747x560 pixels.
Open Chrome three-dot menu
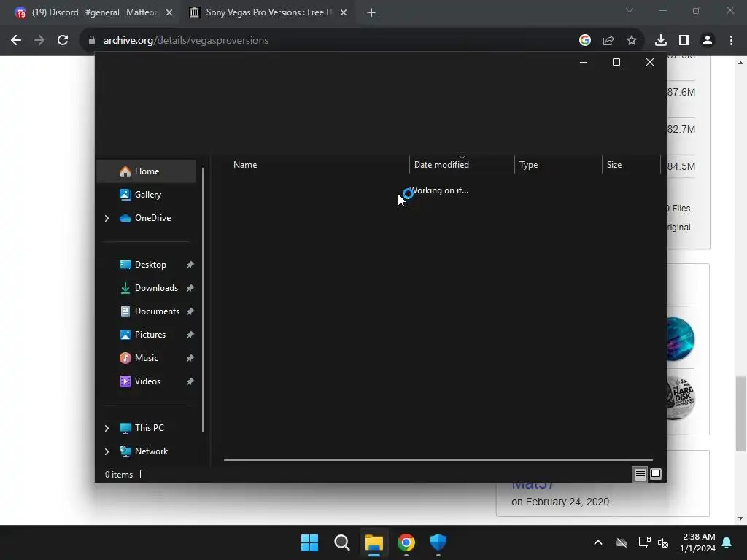(731, 41)
